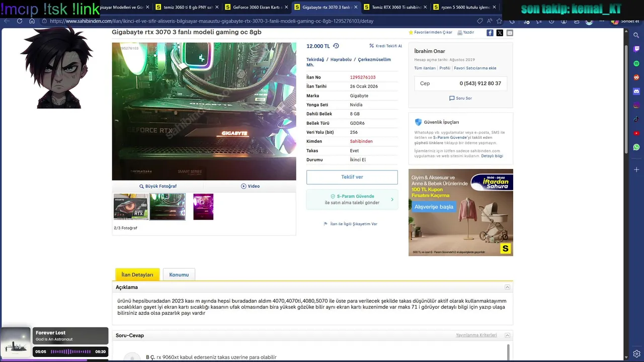Click the printer Yazdır icon

click(x=459, y=32)
